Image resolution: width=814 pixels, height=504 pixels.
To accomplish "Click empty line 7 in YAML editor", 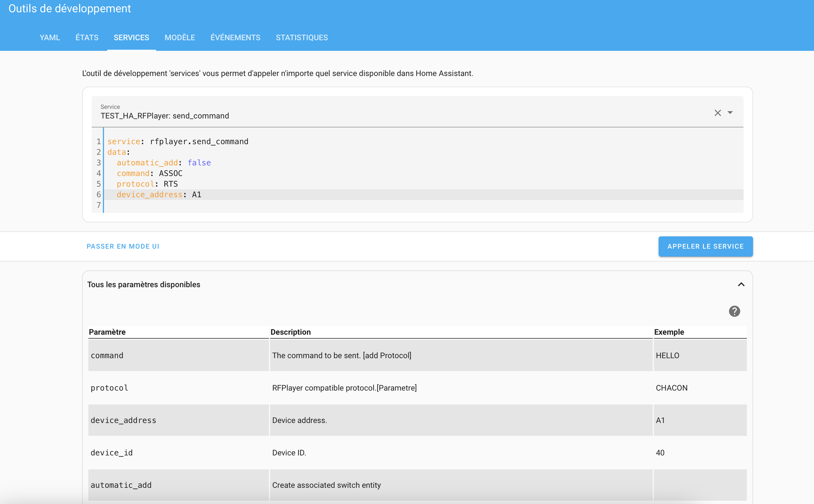I will (423, 205).
